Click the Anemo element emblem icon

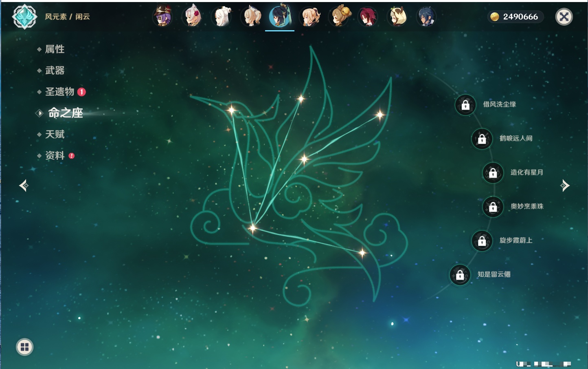(24, 17)
